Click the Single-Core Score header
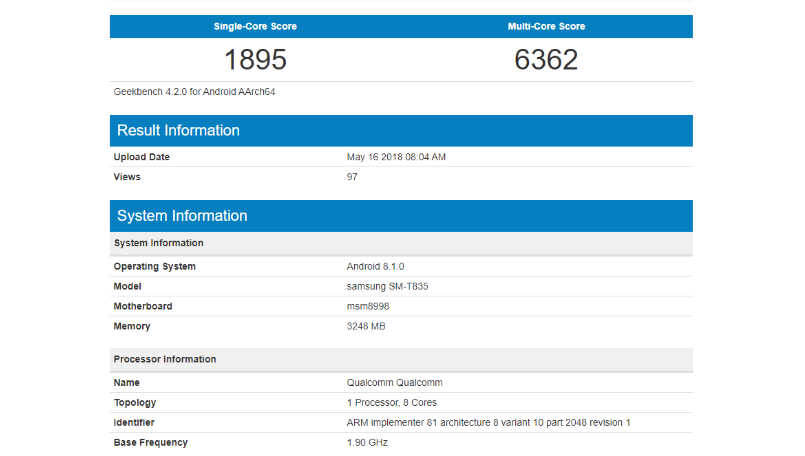 (255, 26)
